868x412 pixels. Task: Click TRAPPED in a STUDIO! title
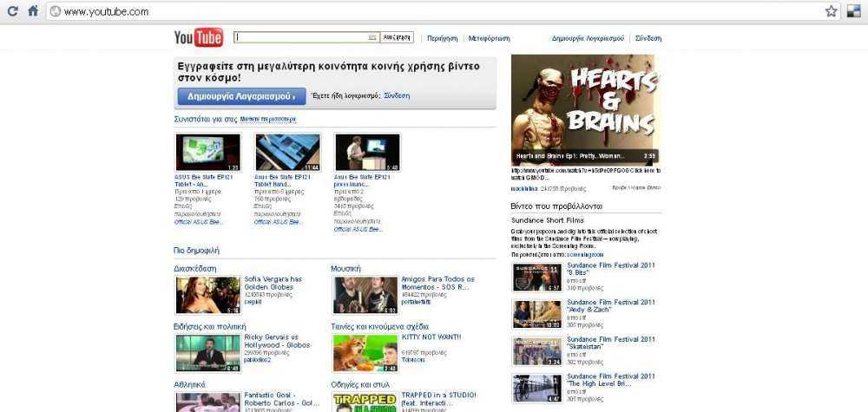[438, 399]
